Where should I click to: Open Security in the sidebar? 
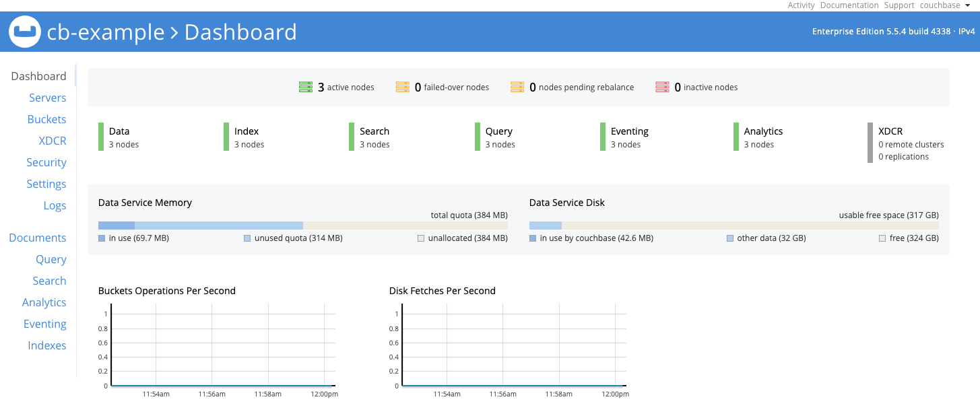click(x=46, y=162)
